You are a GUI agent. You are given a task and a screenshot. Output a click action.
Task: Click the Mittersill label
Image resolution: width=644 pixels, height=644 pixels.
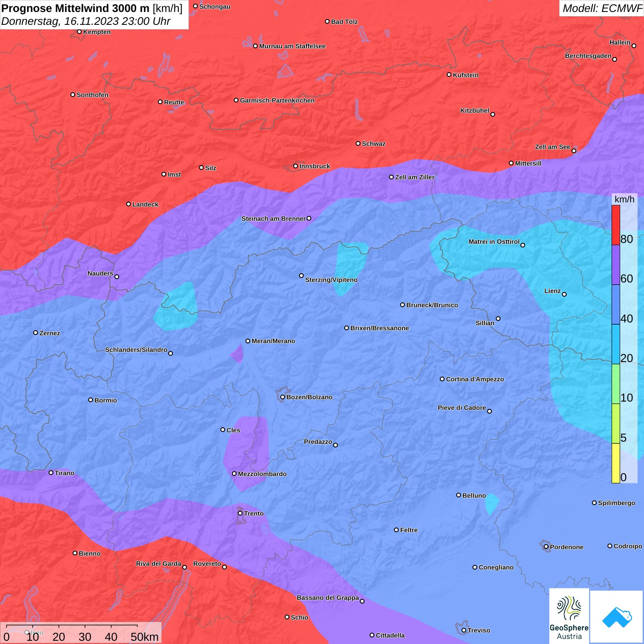(x=528, y=163)
